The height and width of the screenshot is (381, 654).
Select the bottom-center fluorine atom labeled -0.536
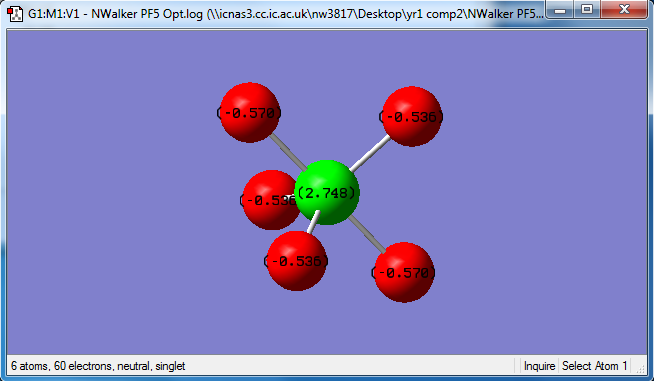point(297,261)
